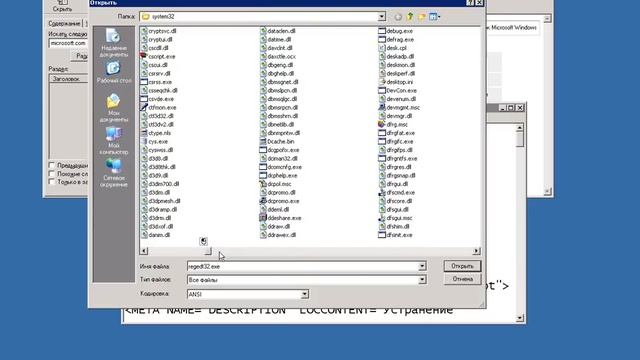This screenshot has height=360, width=640.
Task: Go to Desktop (Рабочий стол) in places bar
Action: point(113,73)
